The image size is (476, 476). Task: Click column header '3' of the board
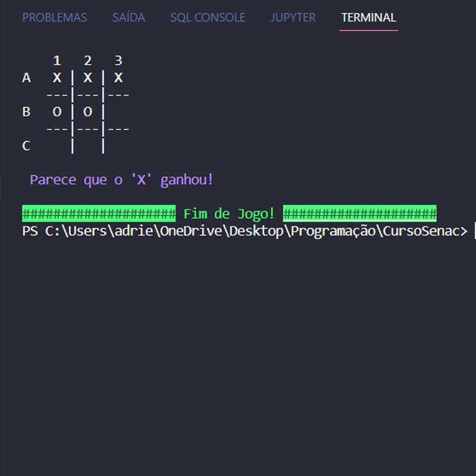point(118,61)
